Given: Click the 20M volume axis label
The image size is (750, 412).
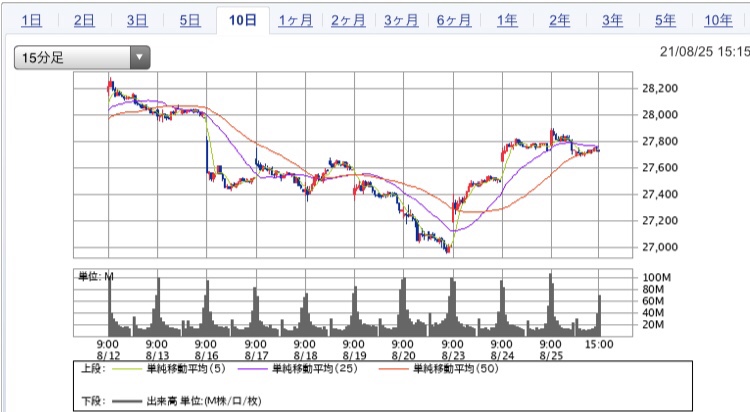Looking at the screenshot, I should pos(653,324).
